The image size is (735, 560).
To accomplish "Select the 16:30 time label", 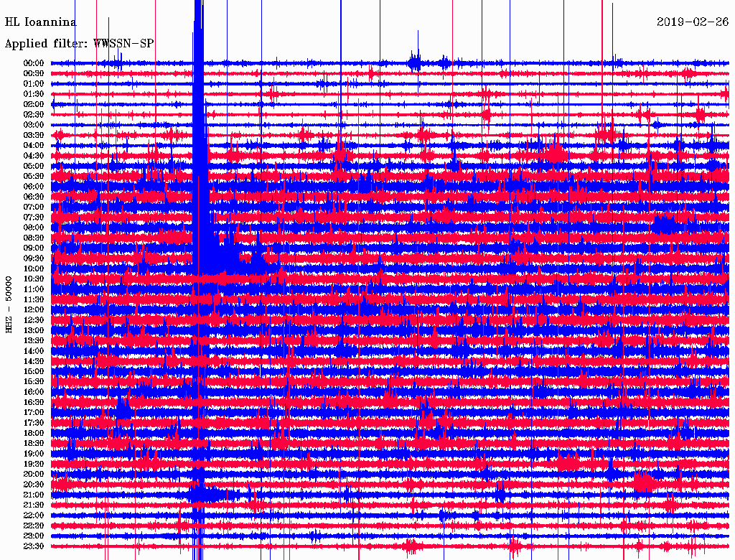I will pos(34,403).
